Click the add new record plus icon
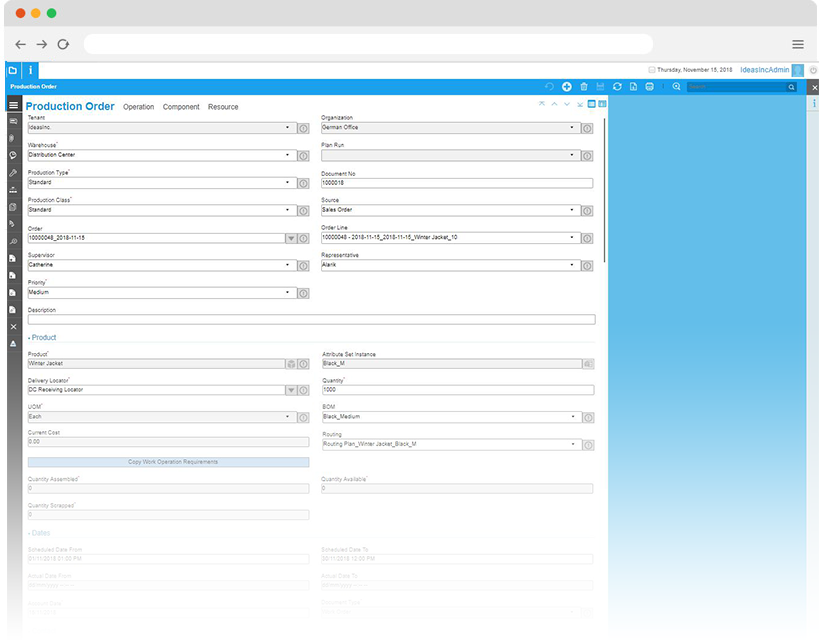This screenshot has width=820, height=640. pos(567,87)
